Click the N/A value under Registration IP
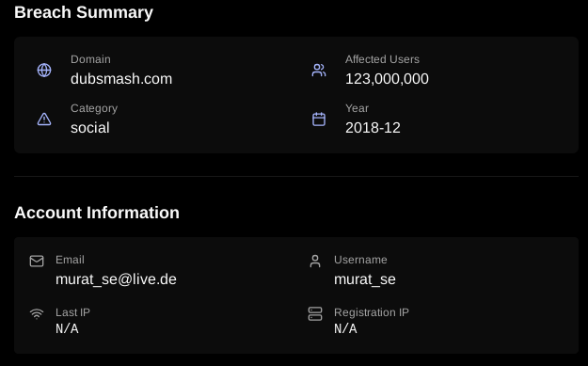This screenshot has width=588, height=366. [345, 329]
